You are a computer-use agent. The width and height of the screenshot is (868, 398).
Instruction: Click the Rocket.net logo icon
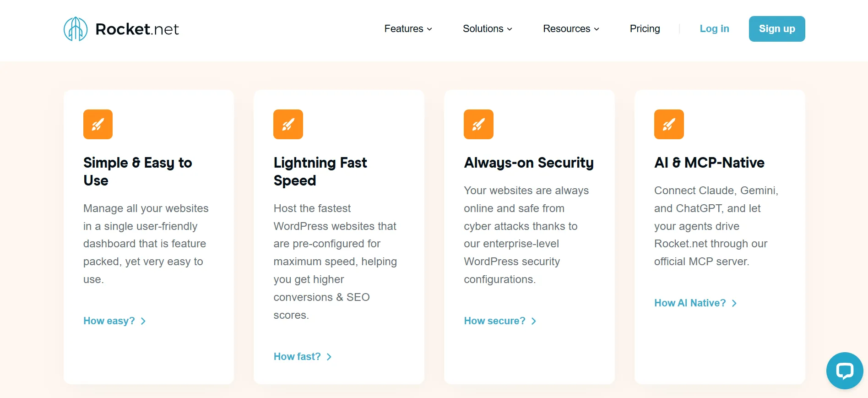click(x=76, y=29)
